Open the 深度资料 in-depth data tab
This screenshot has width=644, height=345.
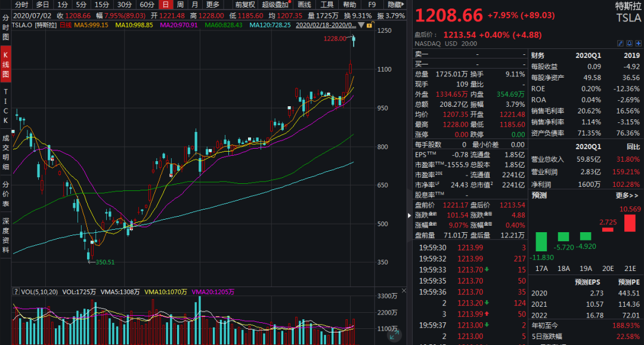6,236
